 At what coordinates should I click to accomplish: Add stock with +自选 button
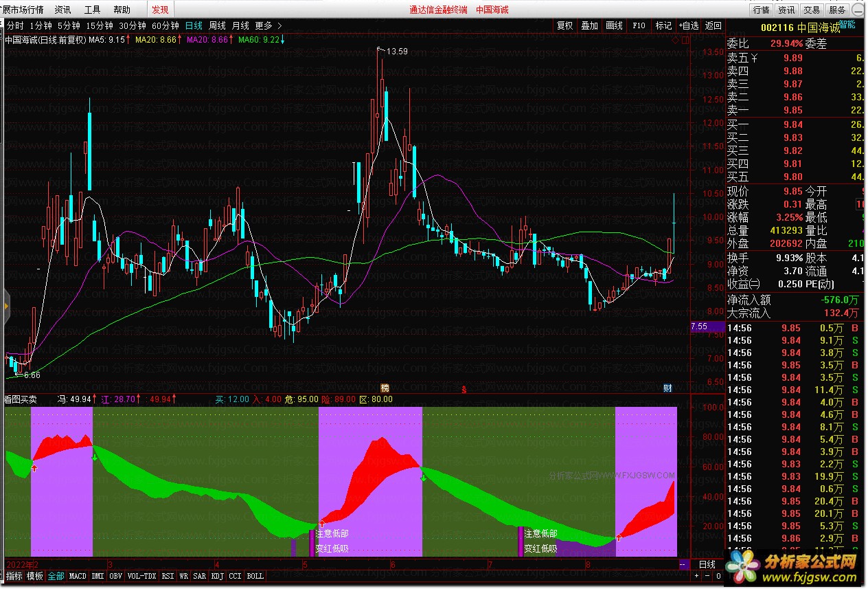(689, 25)
